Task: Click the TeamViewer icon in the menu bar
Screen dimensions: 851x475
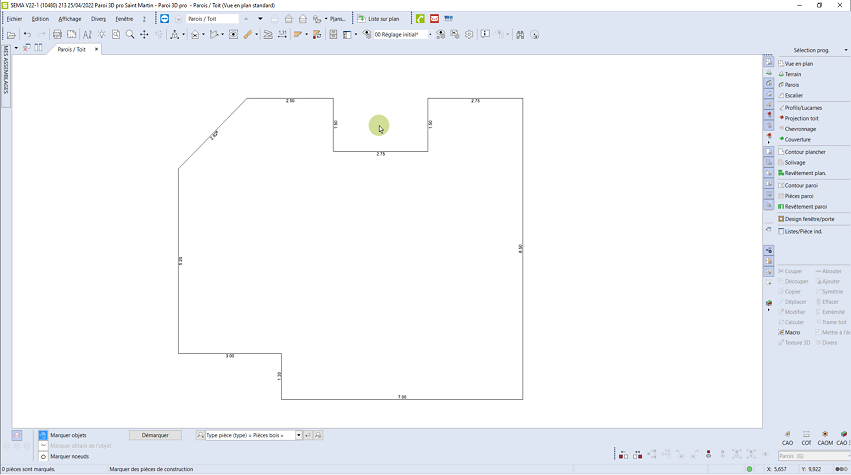Action: pos(165,19)
